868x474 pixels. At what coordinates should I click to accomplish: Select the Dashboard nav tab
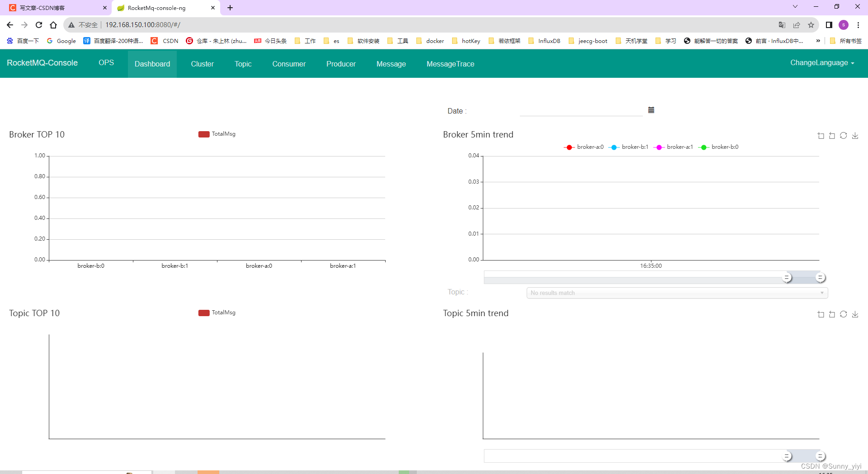click(x=152, y=64)
